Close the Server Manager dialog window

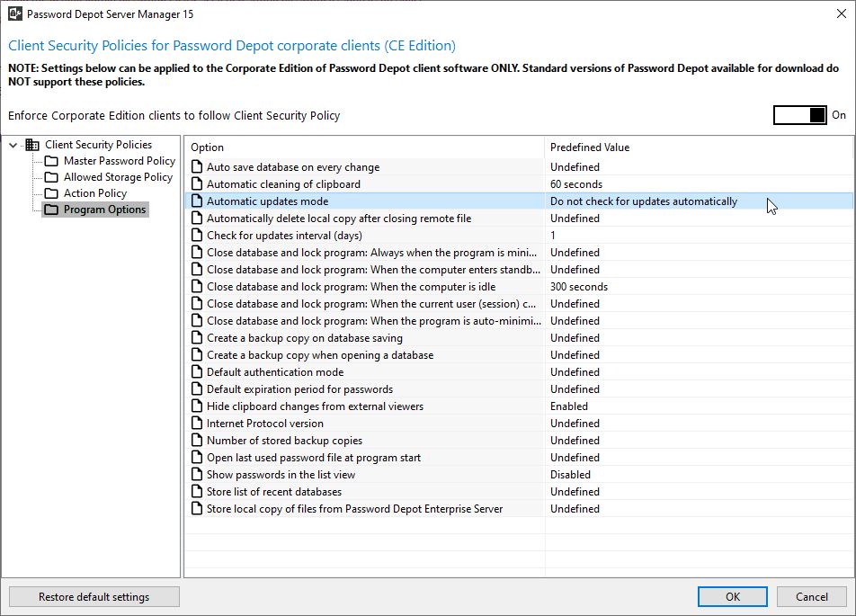pos(842,13)
